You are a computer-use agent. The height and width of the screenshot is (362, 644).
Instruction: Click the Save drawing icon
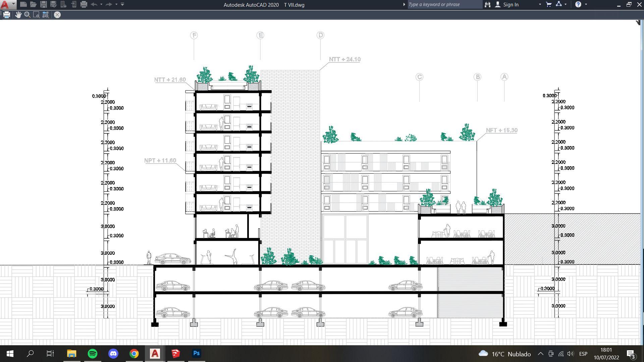tap(44, 4)
